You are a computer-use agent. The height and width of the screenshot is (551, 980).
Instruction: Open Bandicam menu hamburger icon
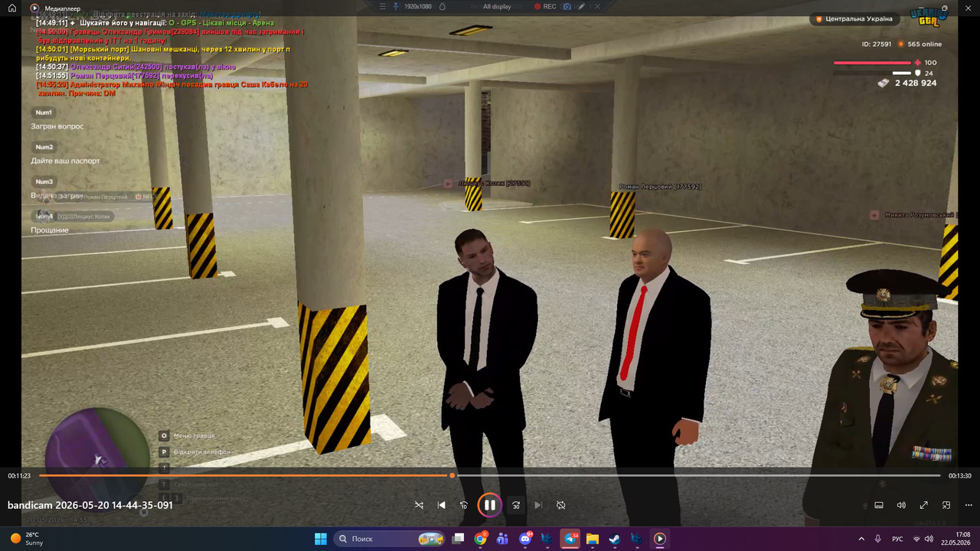pos(384,6)
